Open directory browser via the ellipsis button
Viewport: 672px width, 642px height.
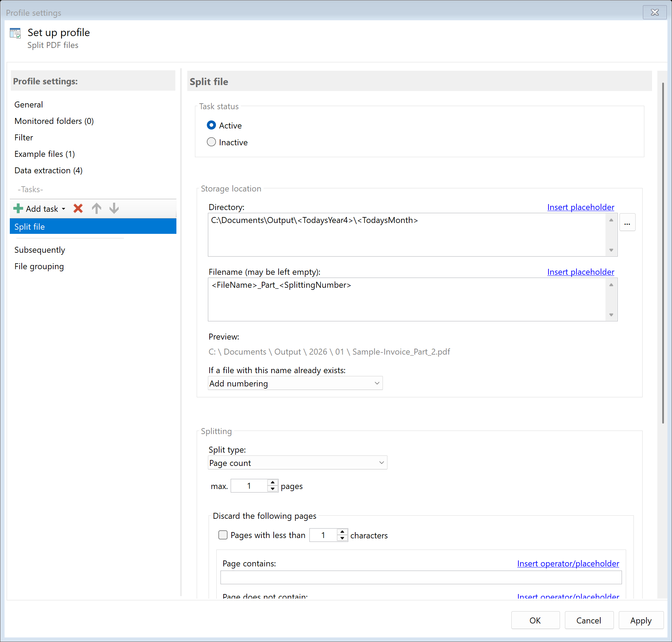coord(628,222)
